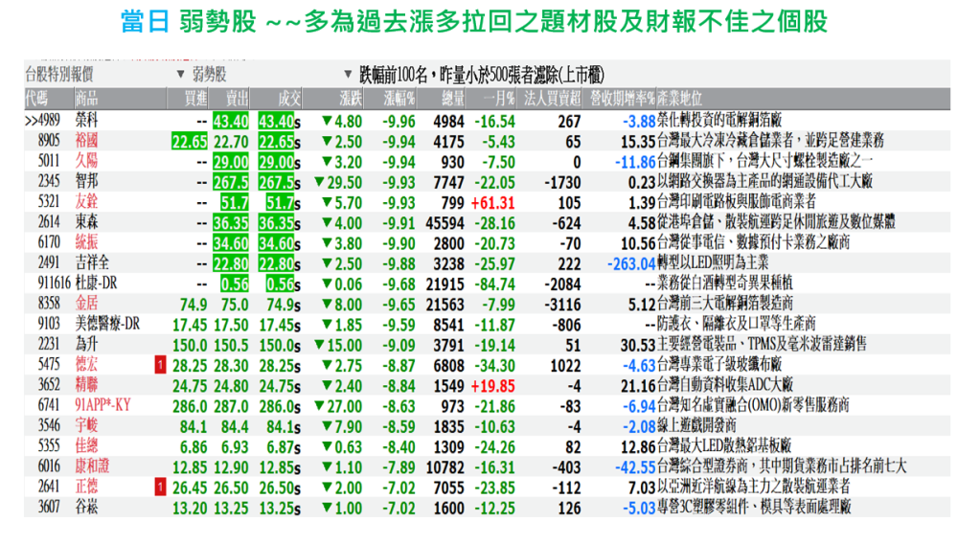The width and height of the screenshot is (980, 545).
Task: Open stock name 裕國
Action: [86, 141]
